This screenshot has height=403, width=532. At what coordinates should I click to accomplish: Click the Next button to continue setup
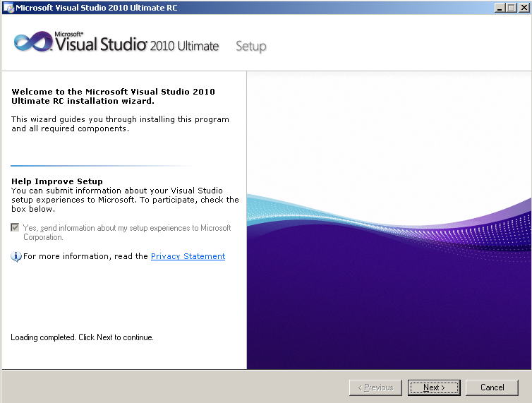point(434,387)
